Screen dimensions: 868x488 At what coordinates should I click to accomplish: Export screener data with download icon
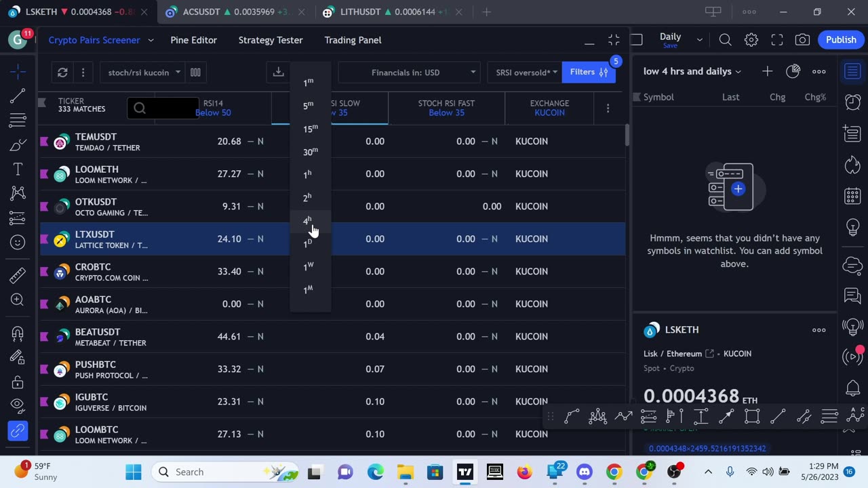(278, 73)
